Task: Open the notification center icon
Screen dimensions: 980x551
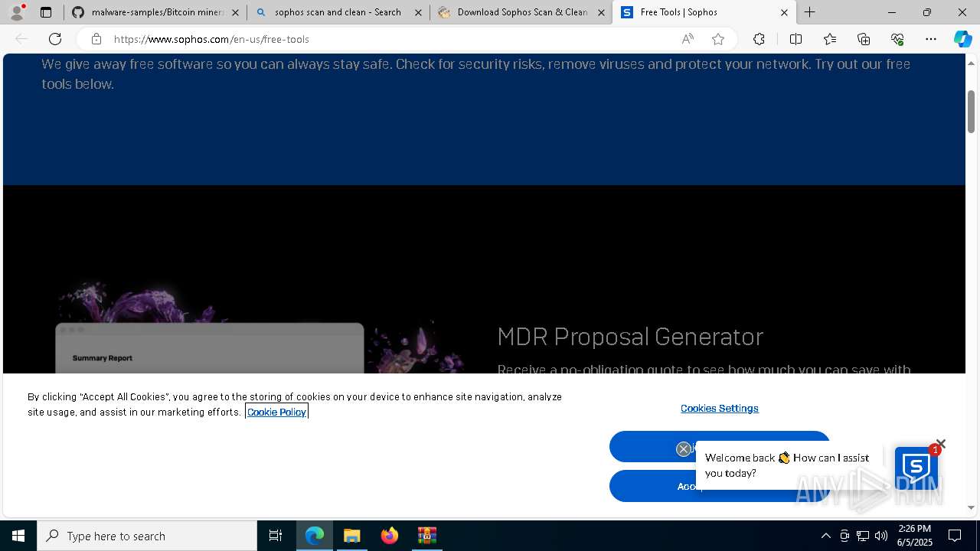Action: pos(955,536)
